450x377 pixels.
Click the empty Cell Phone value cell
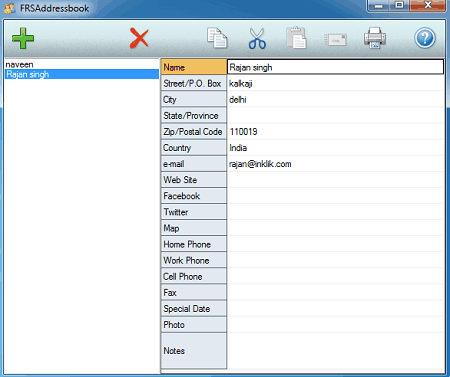point(335,276)
